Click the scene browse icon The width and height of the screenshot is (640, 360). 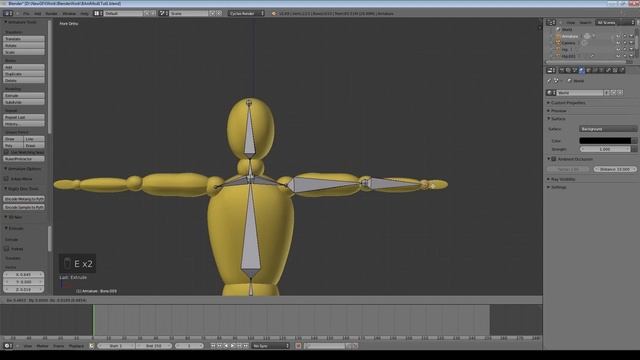click(x=163, y=13)
